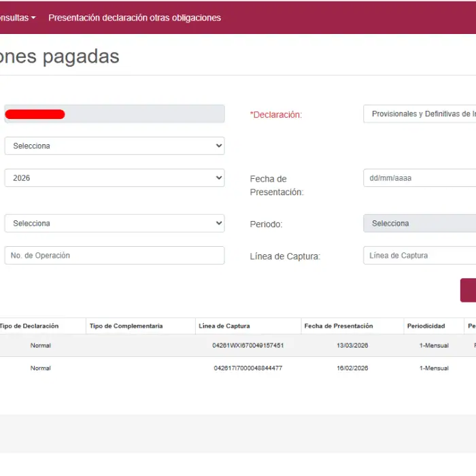This screenshot has width=476, height=476.
Task: Open Presentación declaración otras obligaciones menu
Action: (x=134, y=18)
